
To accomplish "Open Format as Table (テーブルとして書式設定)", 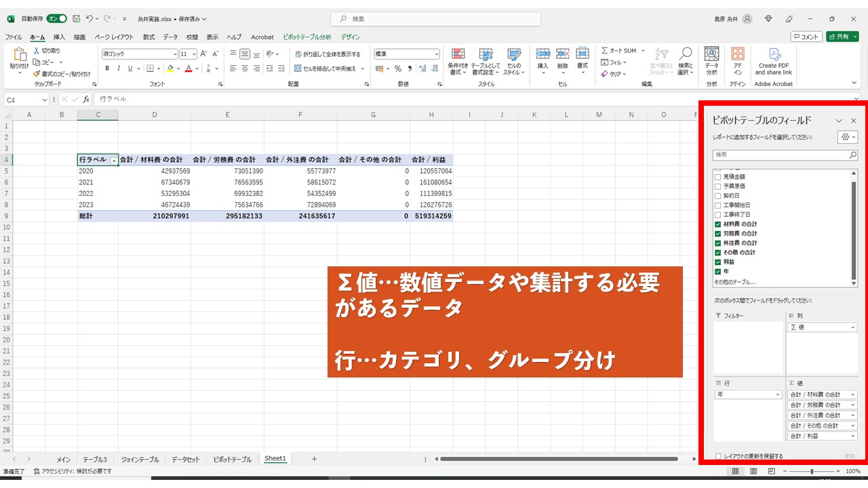I will coord(486,61).
